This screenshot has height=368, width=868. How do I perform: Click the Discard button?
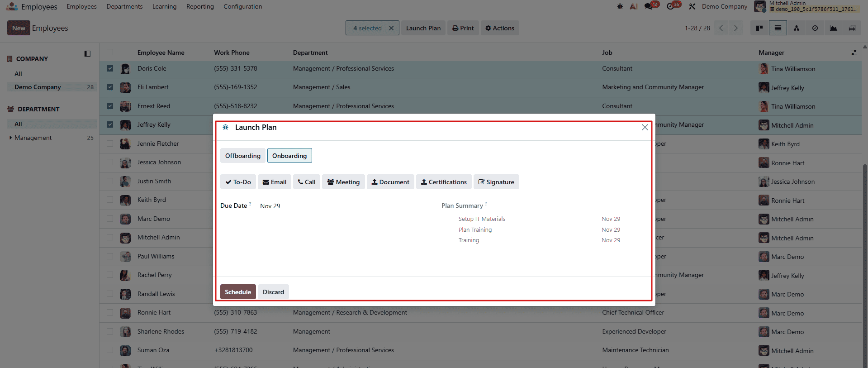pos(274,292)
